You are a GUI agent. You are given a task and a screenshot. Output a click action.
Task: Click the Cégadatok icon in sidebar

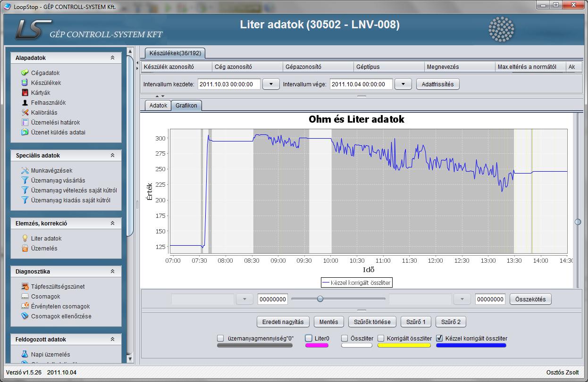25,73
